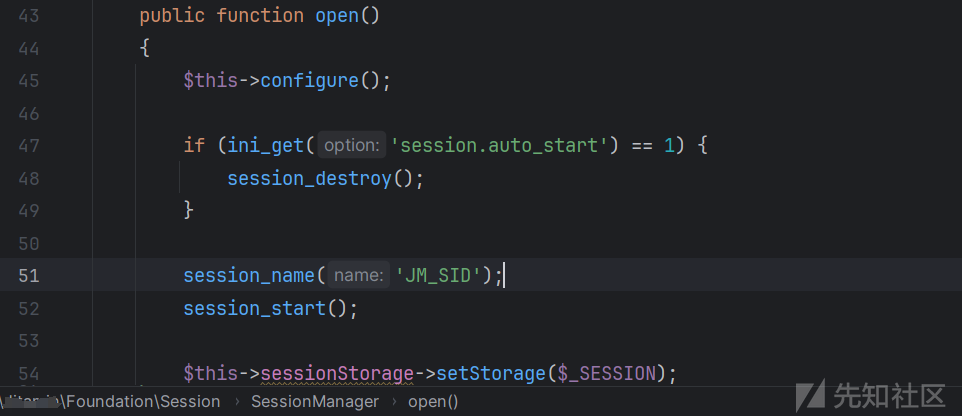Click the session_name function call

coord(249,275)
